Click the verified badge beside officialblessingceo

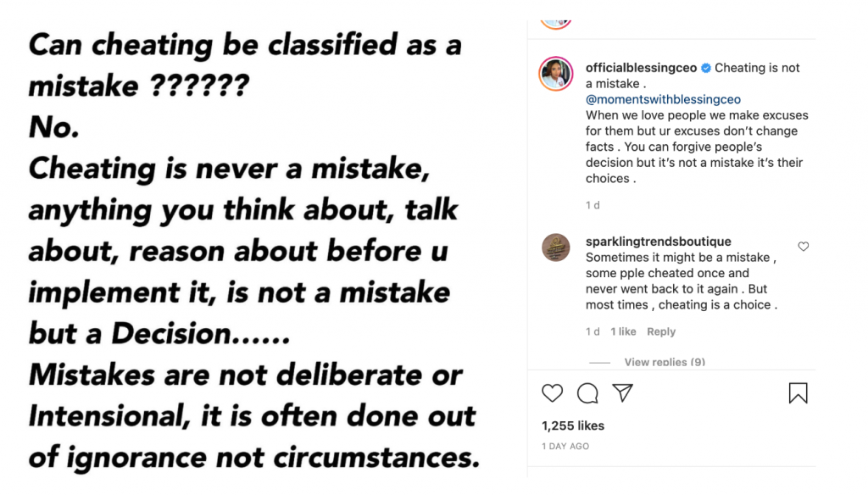(705, 68)
